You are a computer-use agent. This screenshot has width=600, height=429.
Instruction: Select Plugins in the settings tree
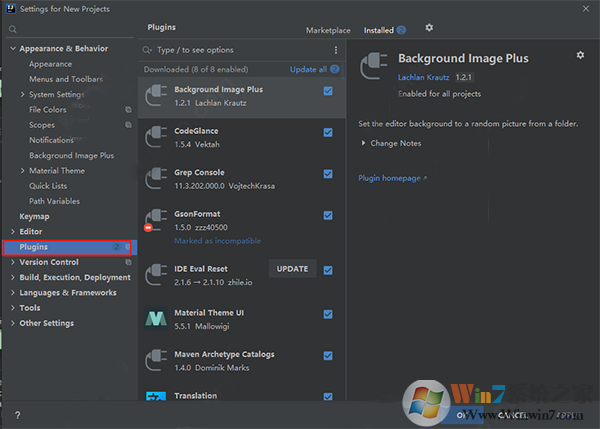pos(70,247)
